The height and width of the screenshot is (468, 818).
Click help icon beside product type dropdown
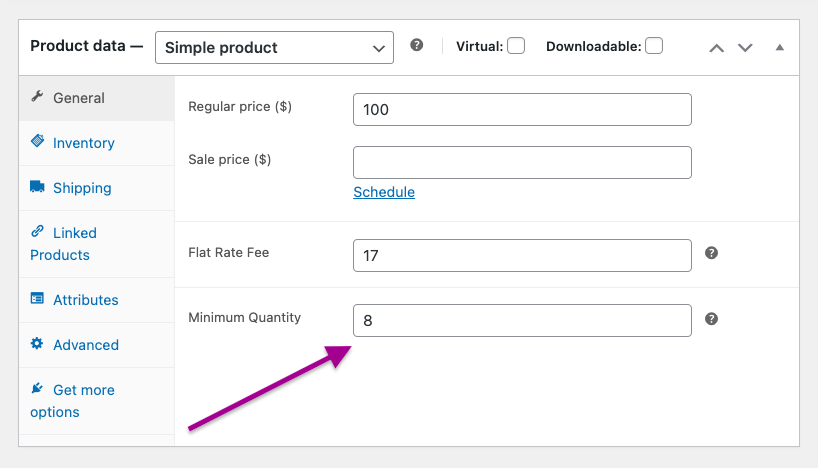click(x=417, y=46)
